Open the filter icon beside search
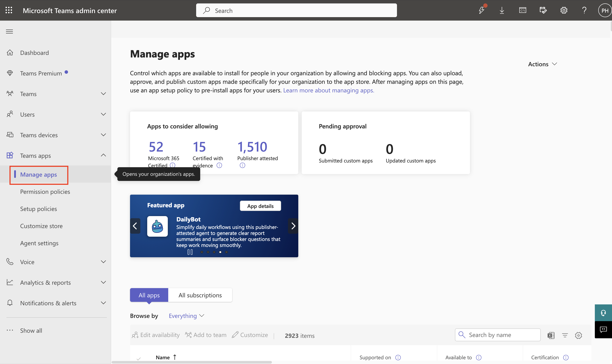Screen dimensions: 612x364 [565, 335]
